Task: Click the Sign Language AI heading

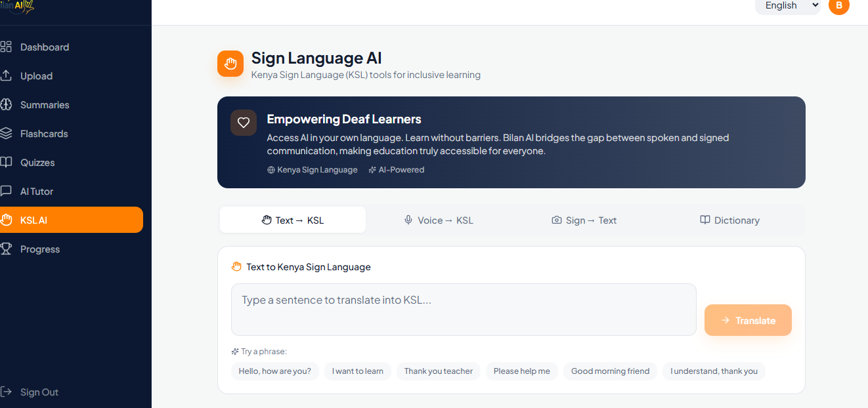Action: point(316,58)
